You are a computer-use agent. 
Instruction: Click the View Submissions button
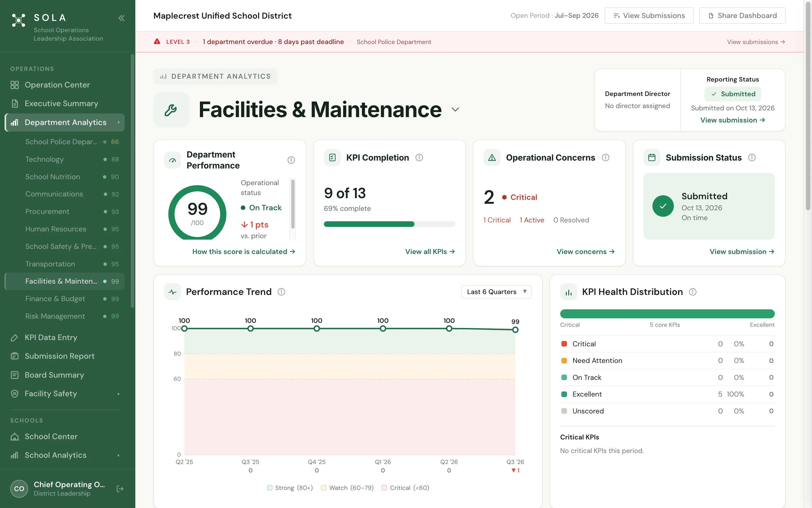click(649, 16)
